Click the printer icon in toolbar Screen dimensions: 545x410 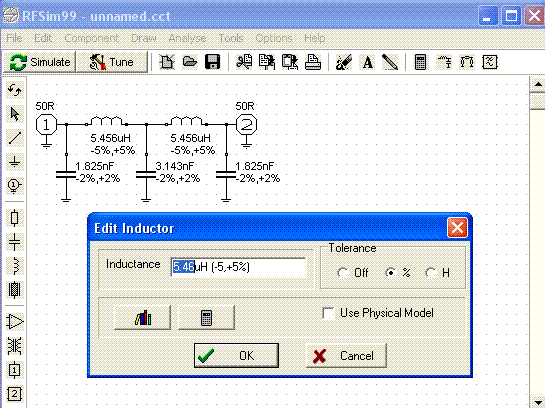pos(312,62)
